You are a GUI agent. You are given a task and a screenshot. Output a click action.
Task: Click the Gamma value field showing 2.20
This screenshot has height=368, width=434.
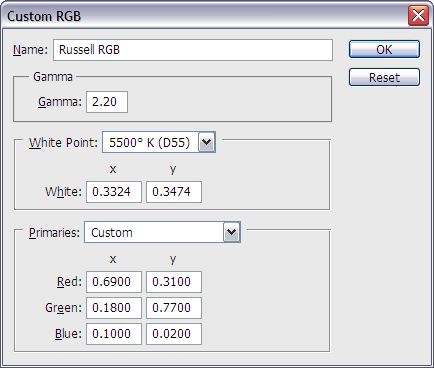107,102
